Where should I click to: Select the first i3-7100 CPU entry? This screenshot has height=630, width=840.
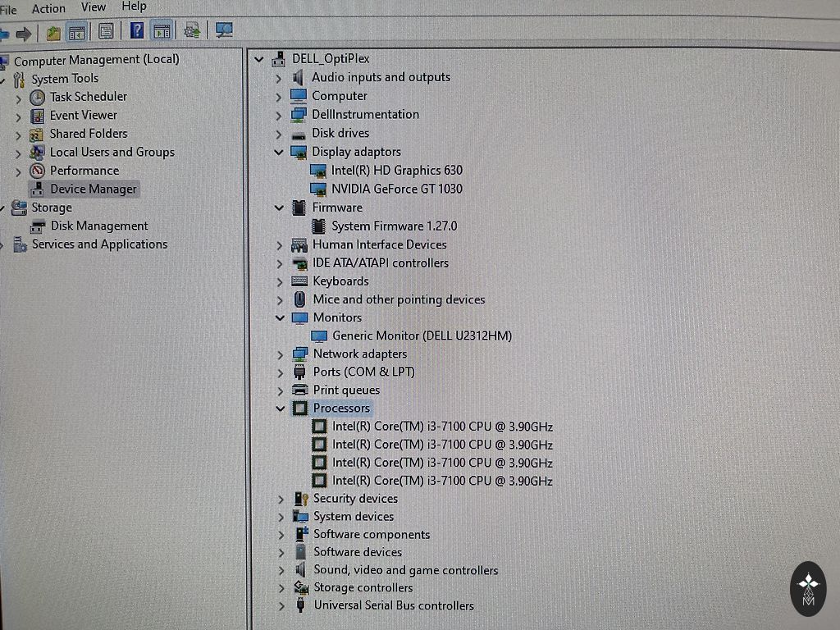[442, 427]
